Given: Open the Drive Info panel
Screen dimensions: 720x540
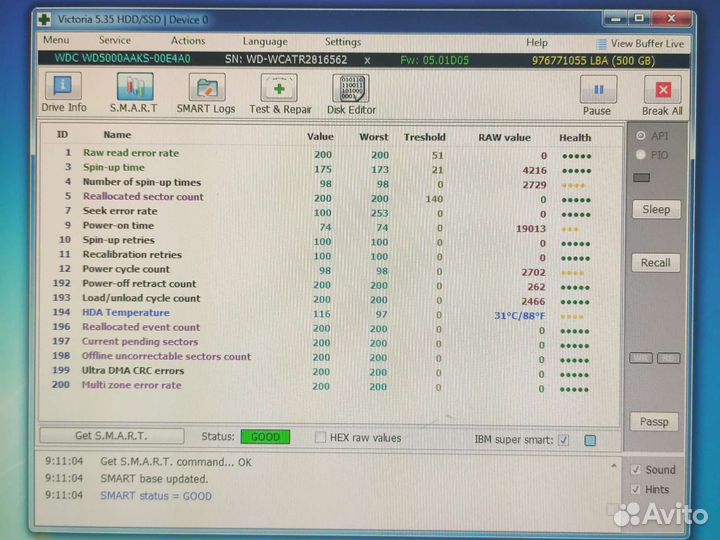Looking at the screenshot, I should point(64,93).
